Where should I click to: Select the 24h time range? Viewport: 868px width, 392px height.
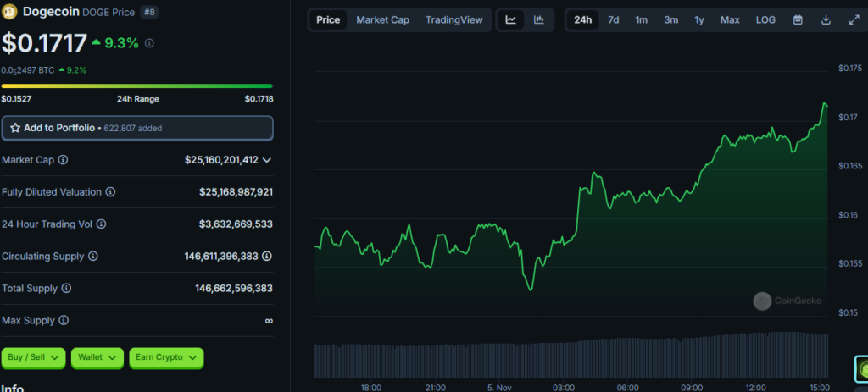coord(583,20)
